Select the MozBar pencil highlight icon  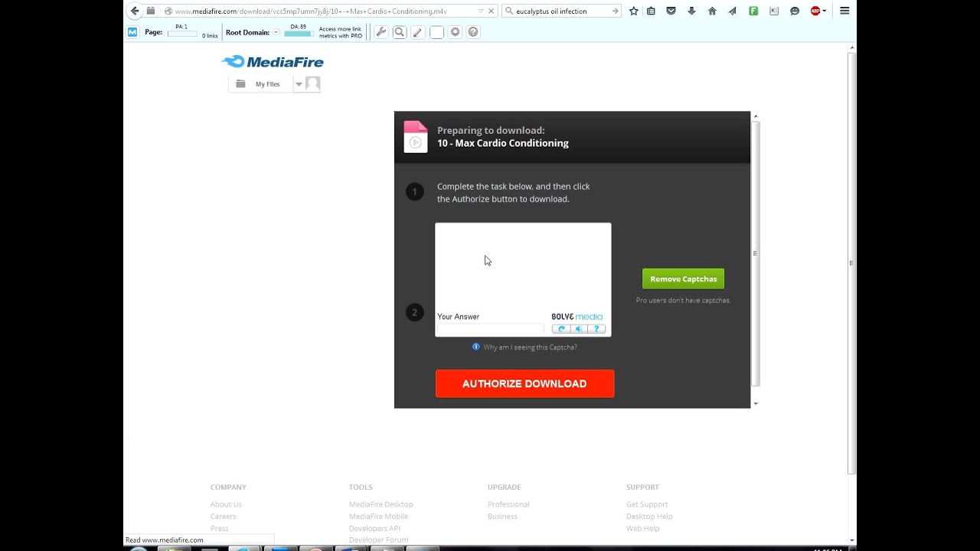coord(417,32)
